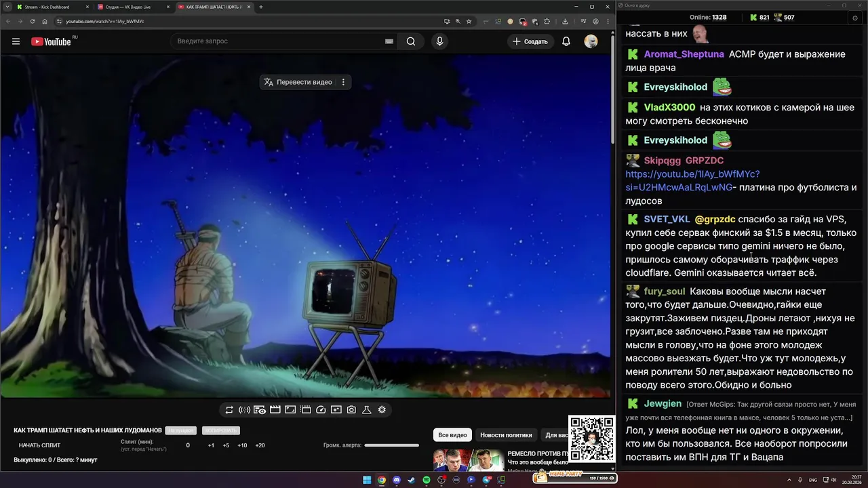The height and width of the screenshot is (488, 868).
Task: Click the Meme Party 150 / 1500 widget
Action: pyautogui.click(x=575, y=478)
